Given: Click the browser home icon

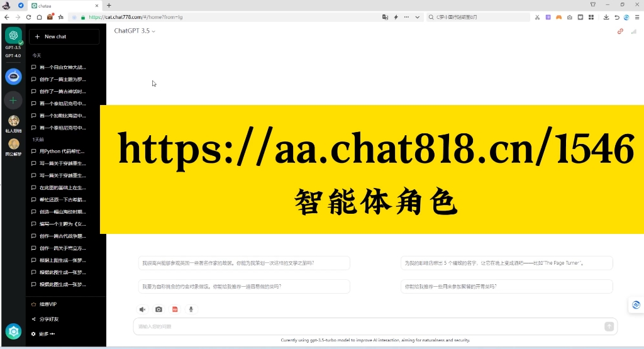Looking at the screenshot, I should pos(39,17).
